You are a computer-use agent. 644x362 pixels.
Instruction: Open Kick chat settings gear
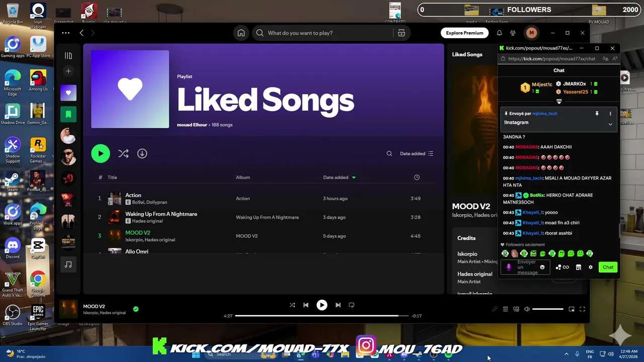(591, 267)
